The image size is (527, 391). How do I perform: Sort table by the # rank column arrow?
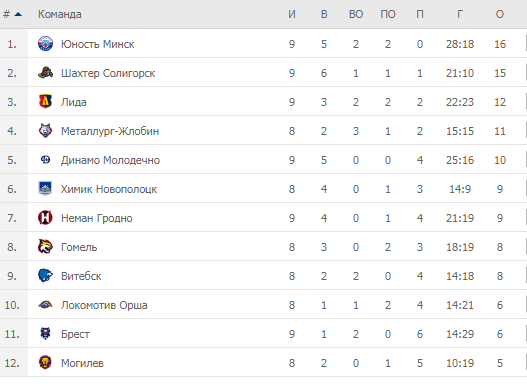point(18,14)
